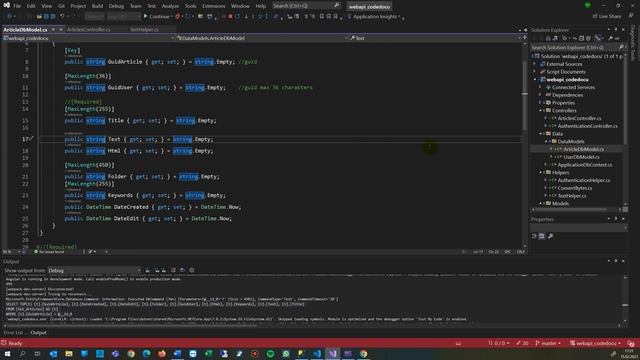This screenshot has width=640, height=360.
Task: Open the File menu
Action: (x=17, y=6)
